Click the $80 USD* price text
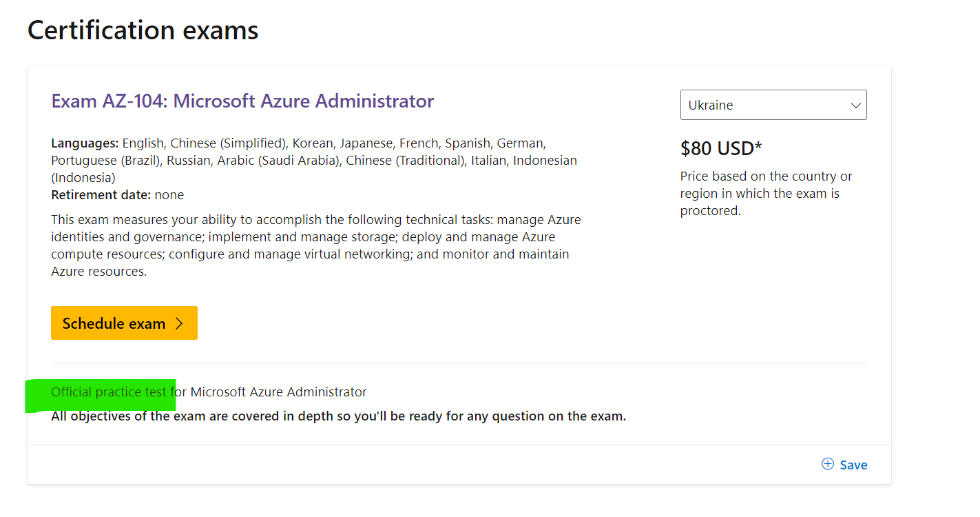The image size is (980, 517). 721,148
